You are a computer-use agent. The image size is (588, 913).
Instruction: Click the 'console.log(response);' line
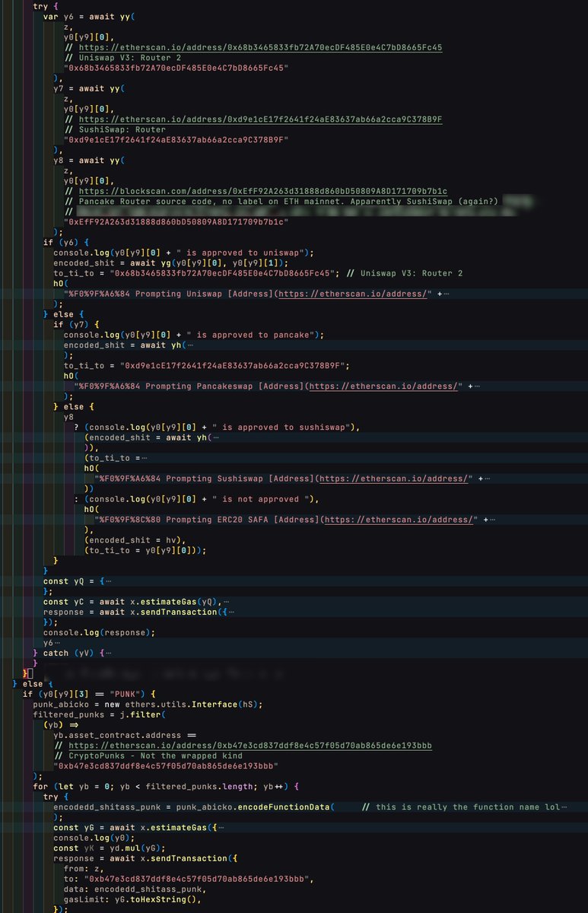(98, 632)
